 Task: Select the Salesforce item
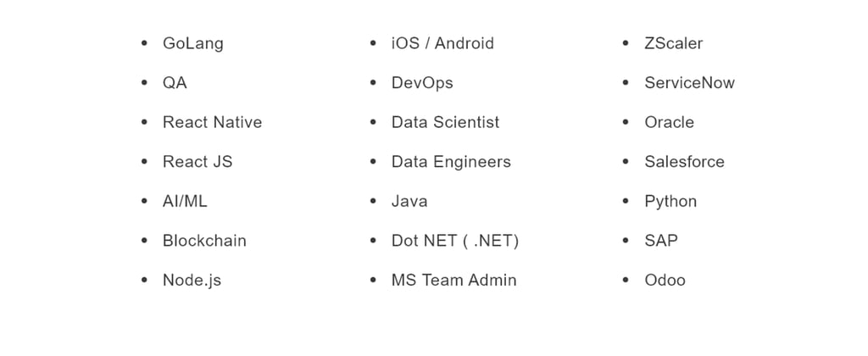point(684,162)
